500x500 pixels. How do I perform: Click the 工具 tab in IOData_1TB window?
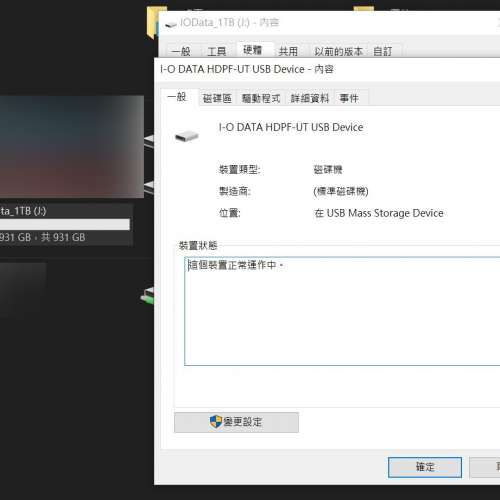tap(217, 51)
